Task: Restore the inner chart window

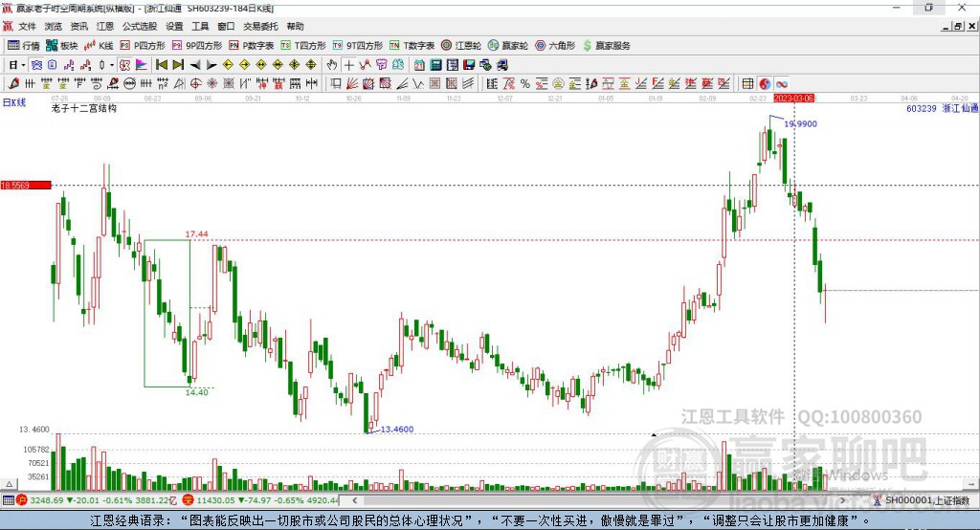Action: [958, 26]
